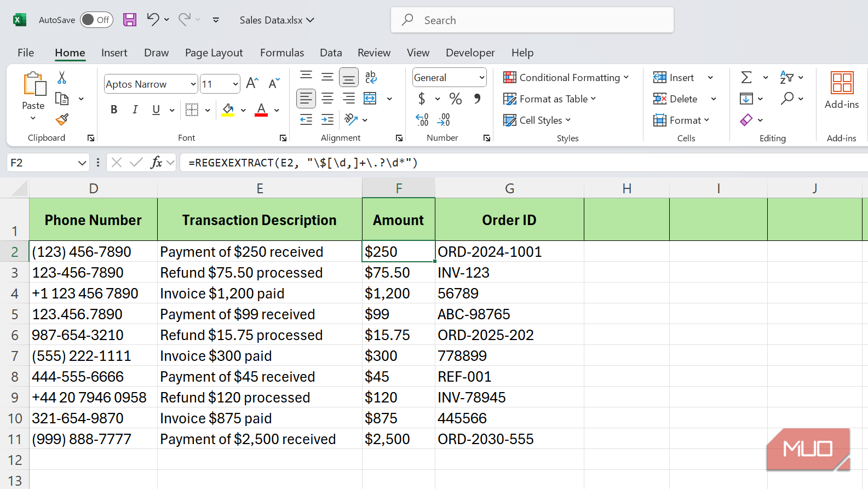Image resolution: width=868 pixels, height=489 pixels.
Task: Open the Page Layout tab
Action: (214, 53)
